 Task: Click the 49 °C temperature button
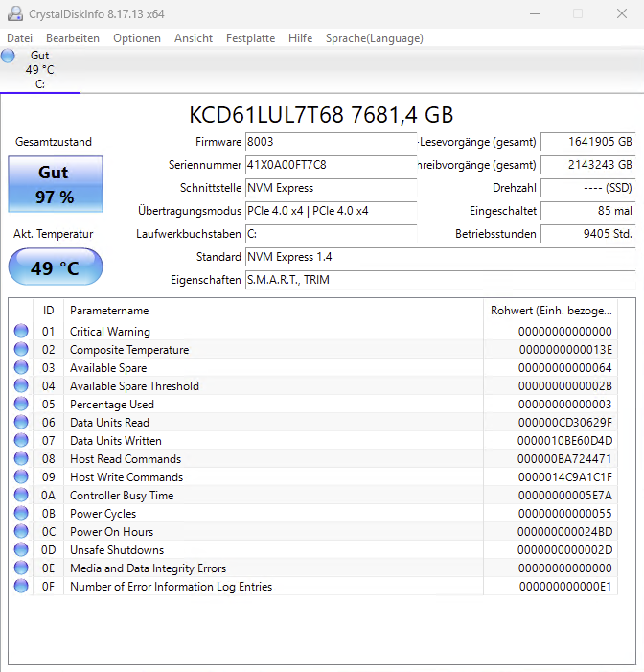click(x=56, y=267)
